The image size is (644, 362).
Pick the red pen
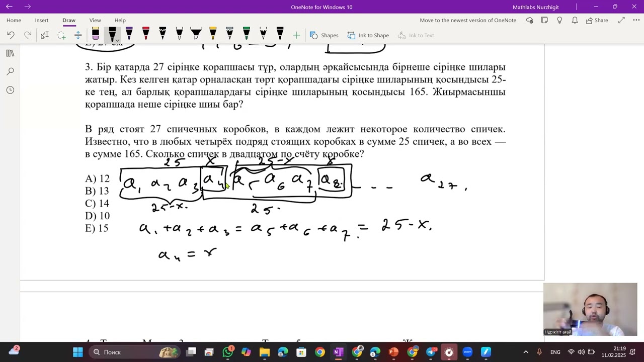coord(145,34)
